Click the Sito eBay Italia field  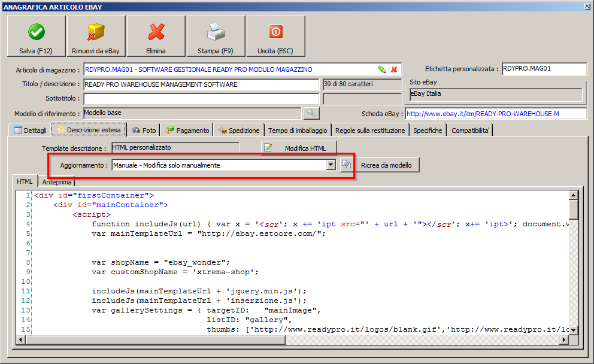496,94
